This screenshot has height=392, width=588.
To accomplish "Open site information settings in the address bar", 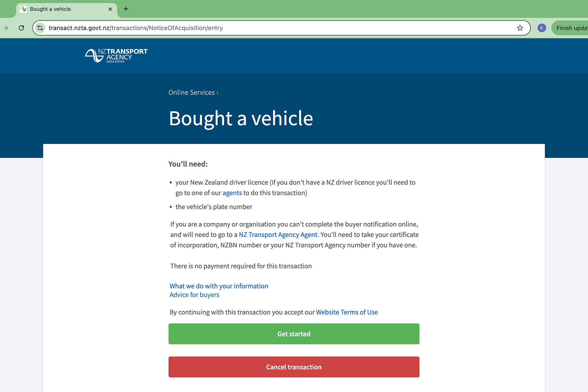I will click(40, 28).
